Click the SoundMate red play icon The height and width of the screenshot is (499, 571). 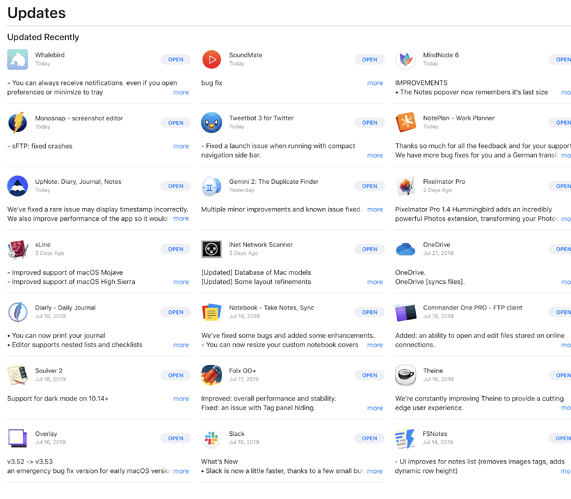tap(212, 59)
